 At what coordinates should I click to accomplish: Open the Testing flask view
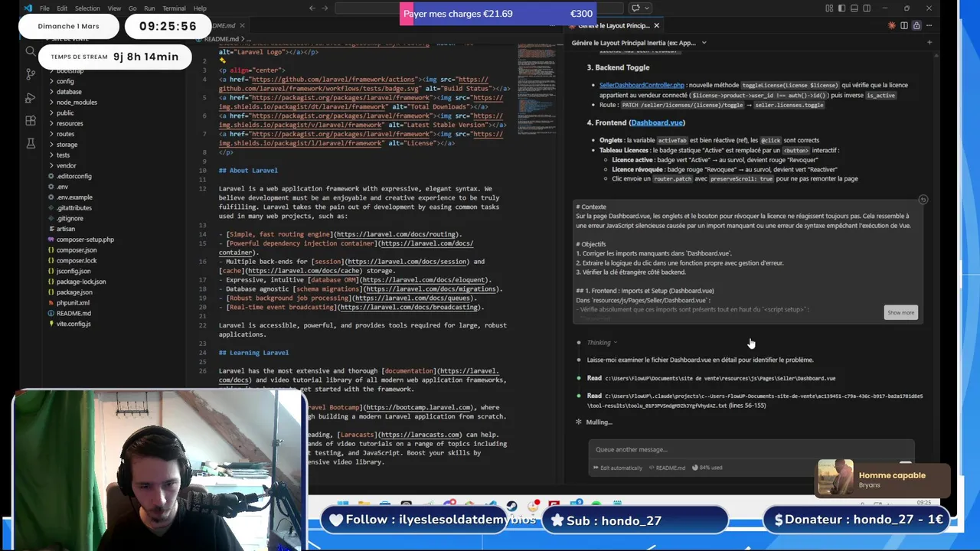[31, 143]
